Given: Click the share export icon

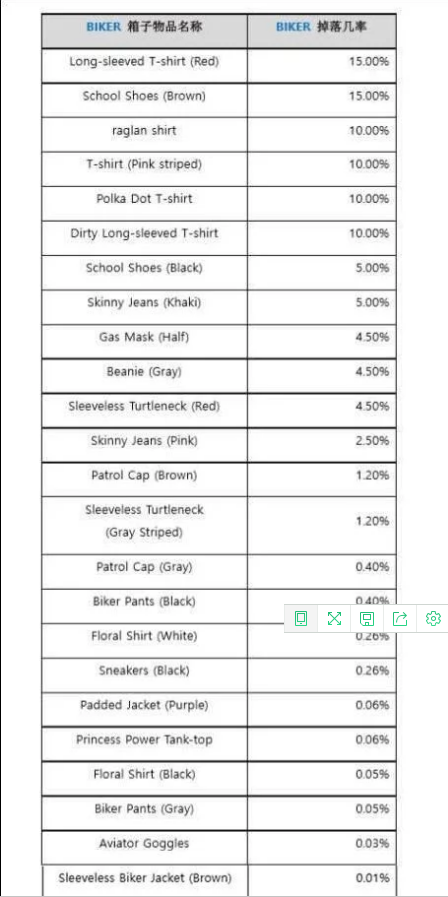Looking at the screenshot, I should (400, 618).
